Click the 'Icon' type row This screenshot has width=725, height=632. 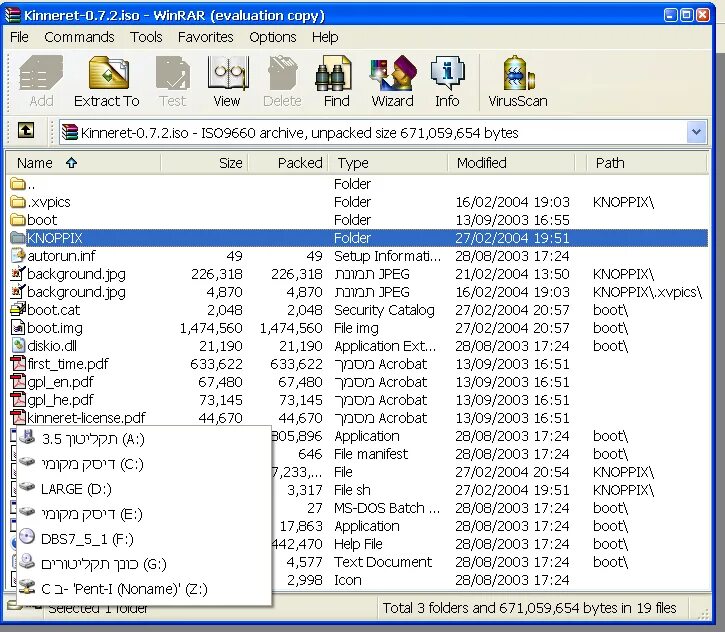click(x=348, y=580)
